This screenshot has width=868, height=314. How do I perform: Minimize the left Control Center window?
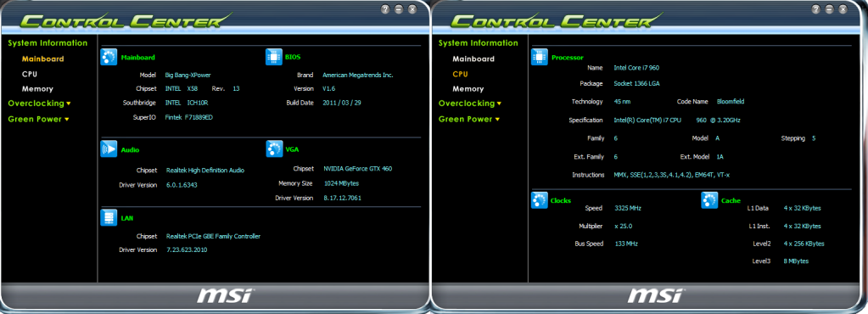[x=399, y=9]
